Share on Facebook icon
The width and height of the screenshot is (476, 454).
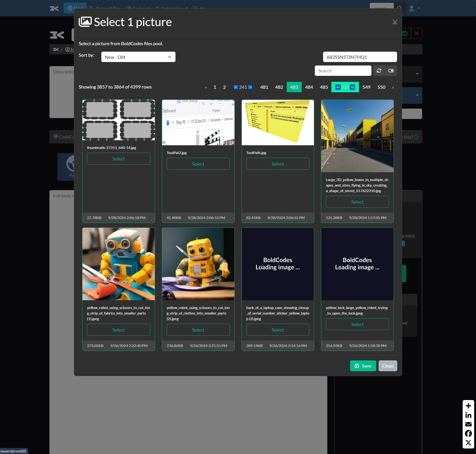(468, 433)
